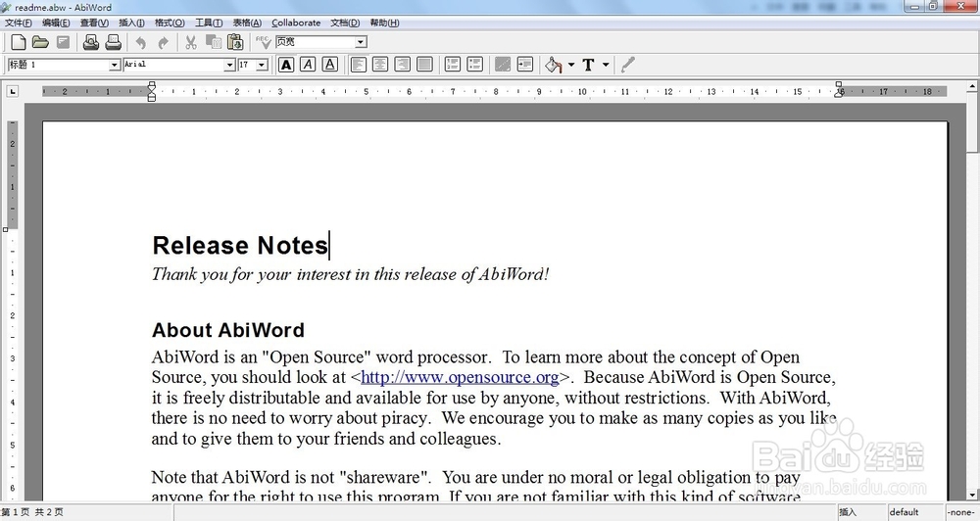Open print preview from the toolbar
The height and width of the screenshot is (521, 980).
pyautogui.click(x=90, y=42)
